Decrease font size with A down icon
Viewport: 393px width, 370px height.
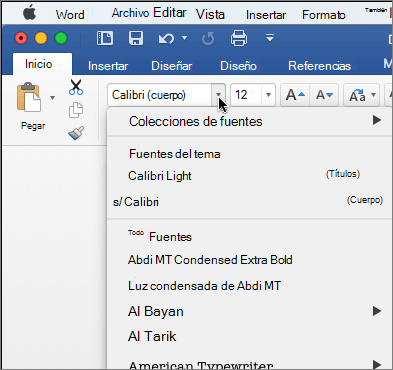tap(324, 95)
